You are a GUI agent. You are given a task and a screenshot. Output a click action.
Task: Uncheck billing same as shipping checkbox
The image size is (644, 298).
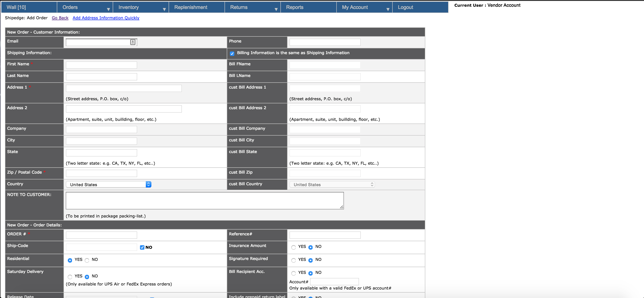[232, 53]
